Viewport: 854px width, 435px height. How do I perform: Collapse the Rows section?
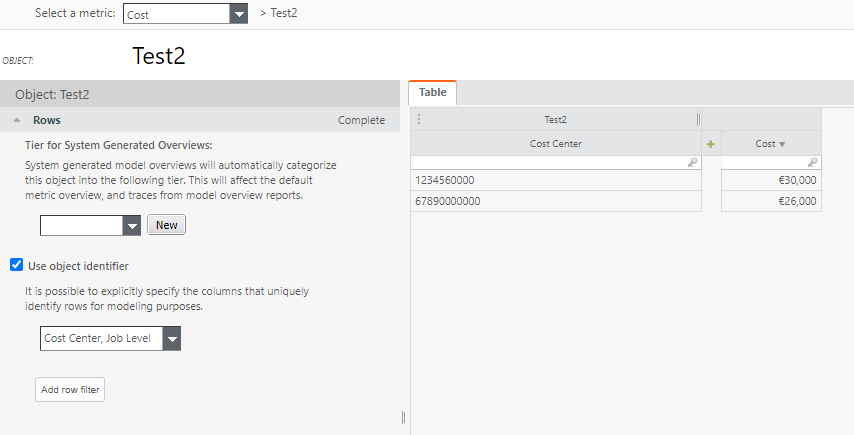pyautogui.click(x=17, y=120)
